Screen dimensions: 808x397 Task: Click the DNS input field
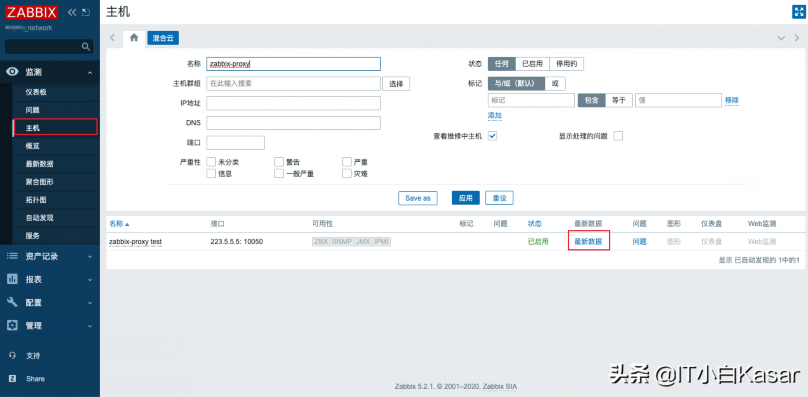(293, 123)
